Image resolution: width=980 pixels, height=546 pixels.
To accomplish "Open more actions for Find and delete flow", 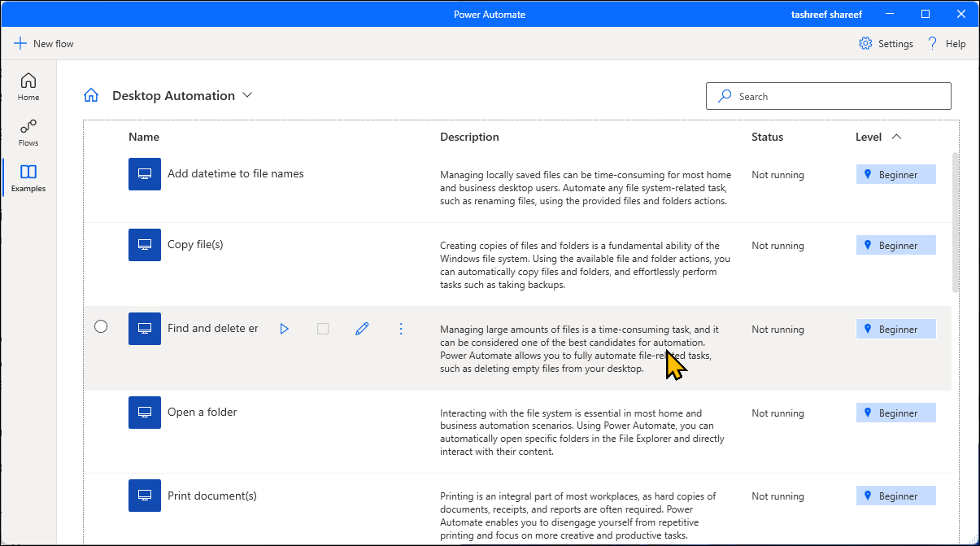I will [x=400, y=329].
